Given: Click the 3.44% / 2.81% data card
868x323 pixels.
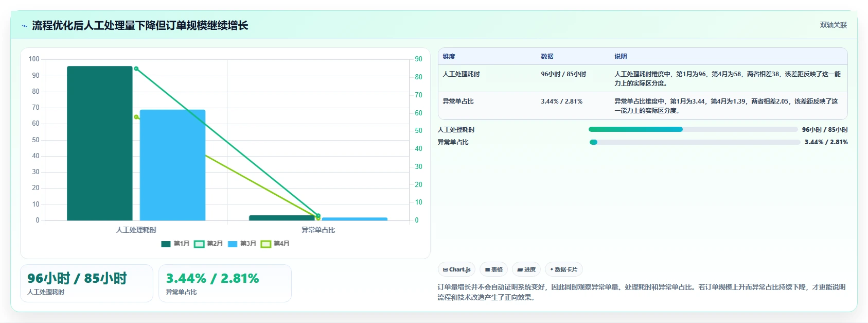Looking at the screenshot, I should [225, 283].
